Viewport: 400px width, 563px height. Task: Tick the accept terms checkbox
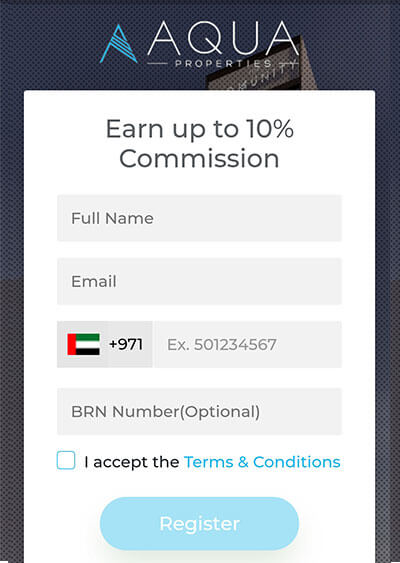click(x=66, y=460)
